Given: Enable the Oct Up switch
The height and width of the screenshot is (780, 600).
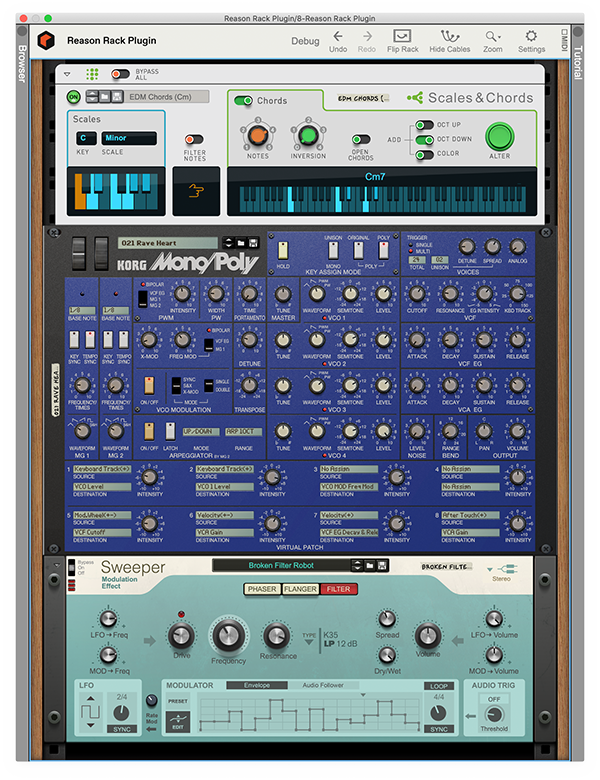Looking at the screenshot, I should [x=424, y=124].
